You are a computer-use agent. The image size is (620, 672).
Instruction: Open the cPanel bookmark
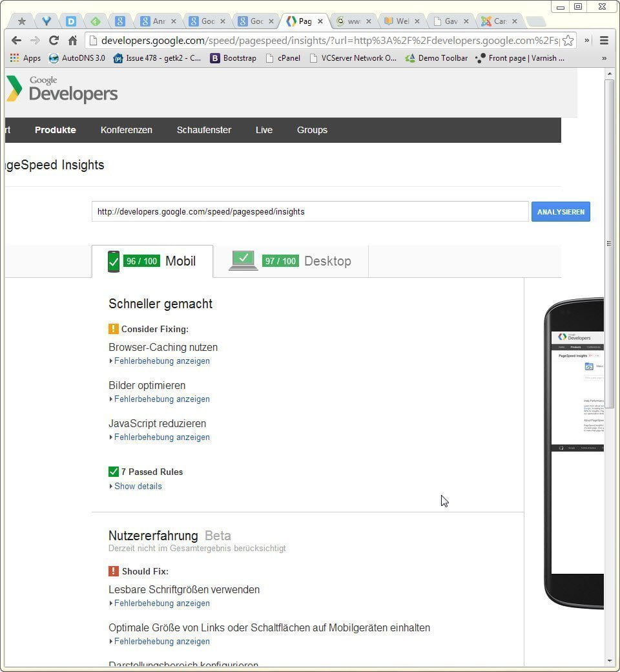pos(283,58)
